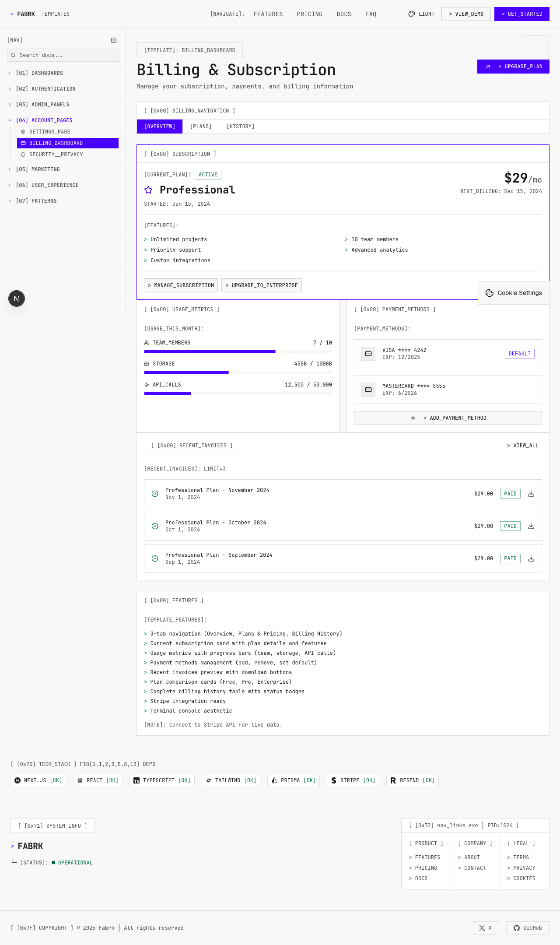This screenshot has width=560, height=945.
Task: Expand the [07] PATTERNS section
Action: (x=63, y=201)
